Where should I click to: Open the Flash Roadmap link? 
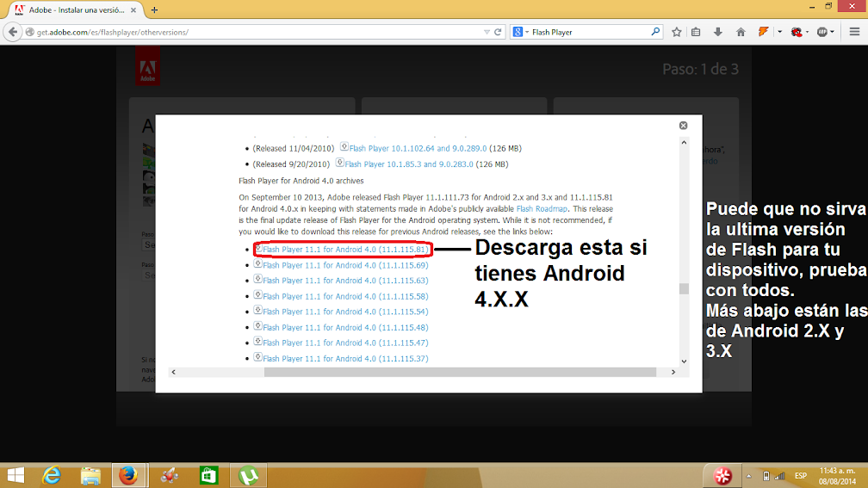click(542, 208)
